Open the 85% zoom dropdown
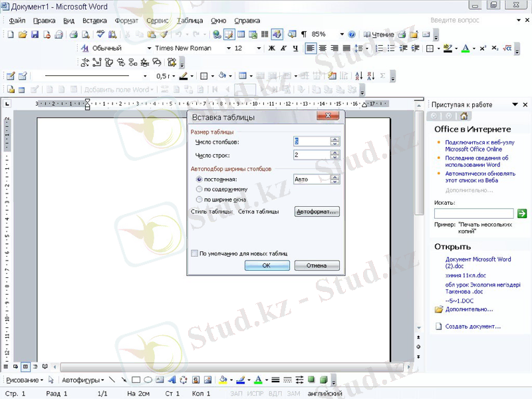Image resolution: width=532 pixels, height=399 pixels. click(x=342, y=34)
